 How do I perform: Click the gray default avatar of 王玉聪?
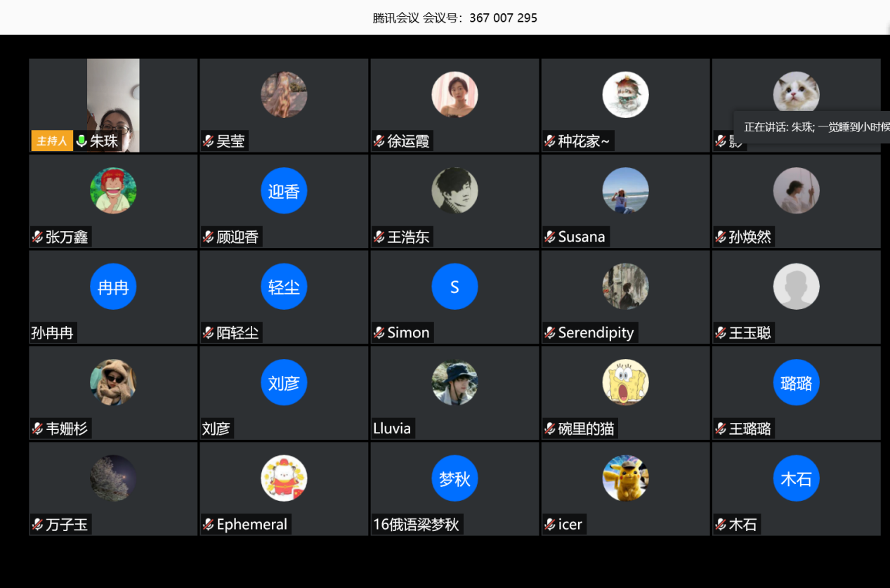pyautogui.click(x=796, y=287)
